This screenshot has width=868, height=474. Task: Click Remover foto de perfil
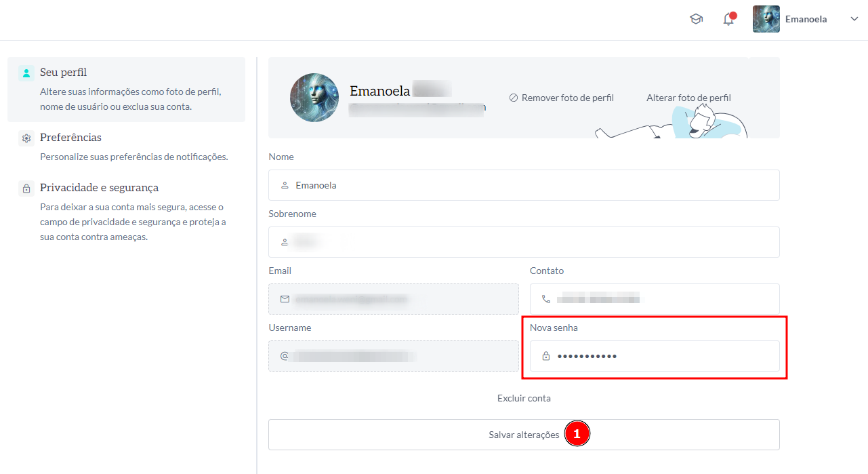561,98
